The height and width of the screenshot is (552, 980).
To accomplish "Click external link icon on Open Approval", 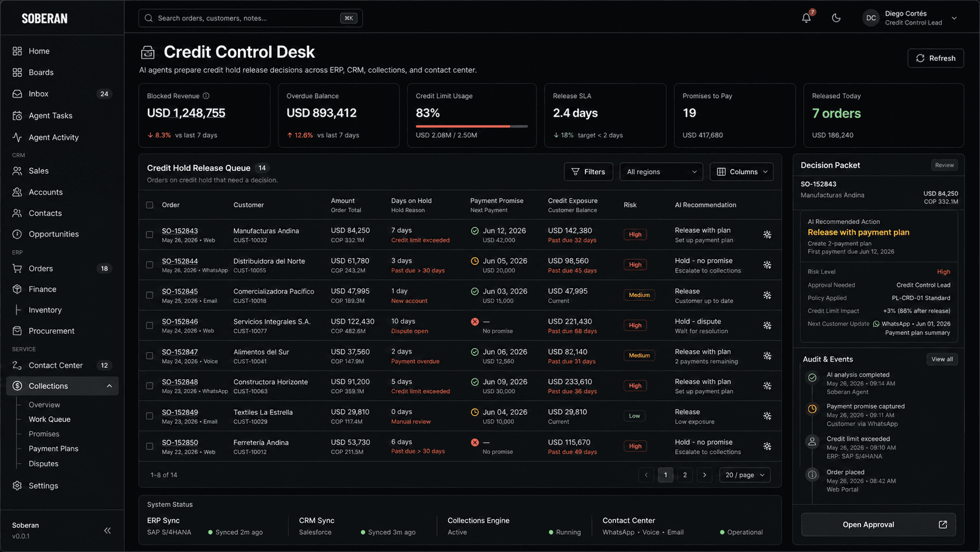I will tap(942, 524).
